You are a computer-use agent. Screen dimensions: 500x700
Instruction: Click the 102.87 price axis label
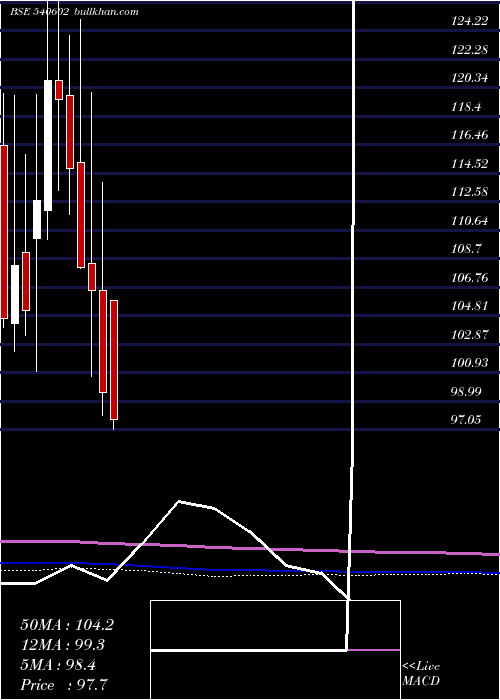pos(469,335)
